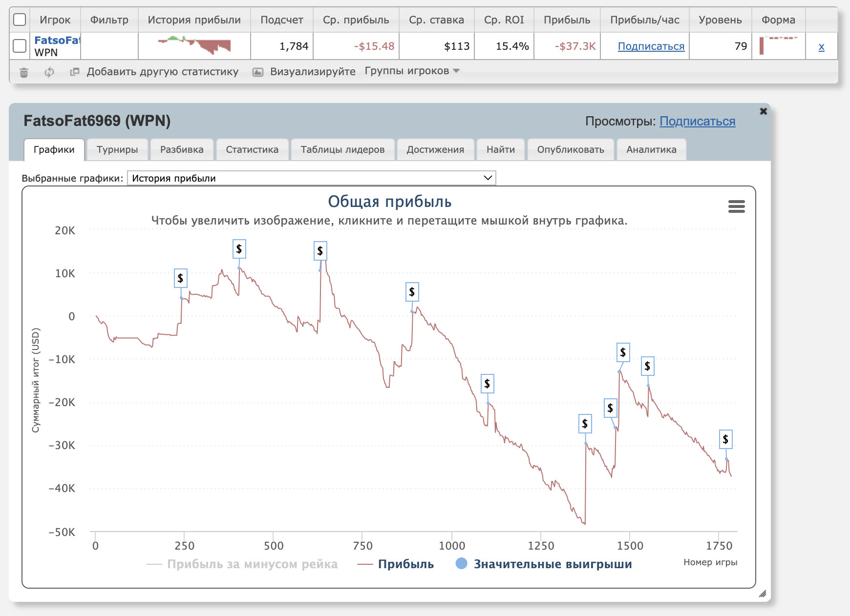Click the dollar marker at the highest profit peak
This screenshot has height=616, width=850.
pos(320,251)
